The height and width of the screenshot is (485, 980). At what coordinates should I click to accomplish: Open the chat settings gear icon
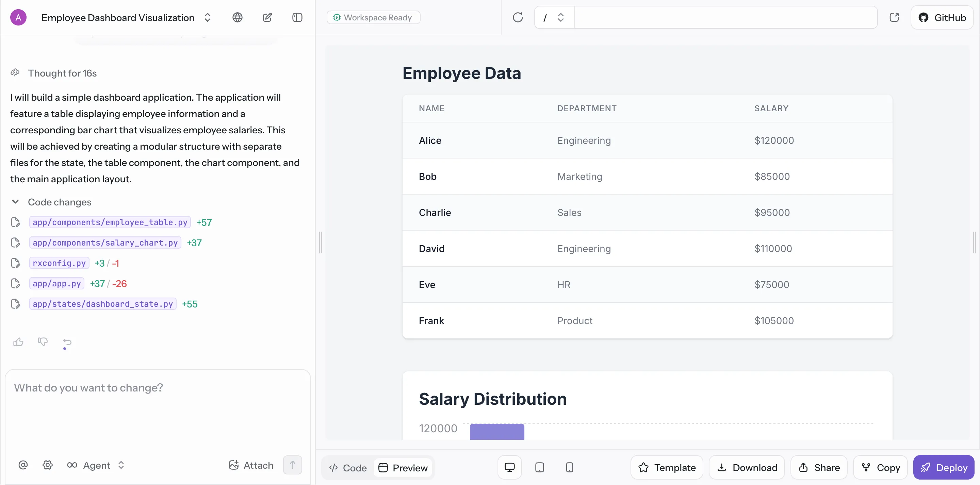pos(48,465)
